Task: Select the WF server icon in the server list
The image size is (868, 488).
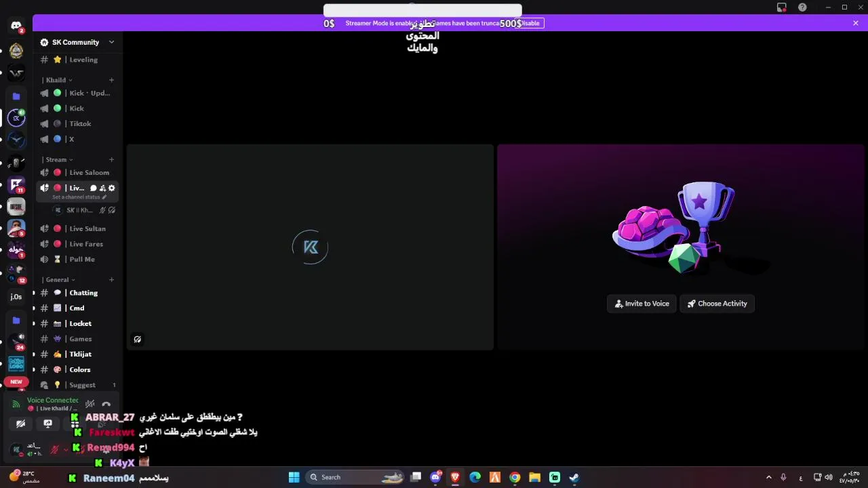Action: pyautogui.click(x=16, y=73)
